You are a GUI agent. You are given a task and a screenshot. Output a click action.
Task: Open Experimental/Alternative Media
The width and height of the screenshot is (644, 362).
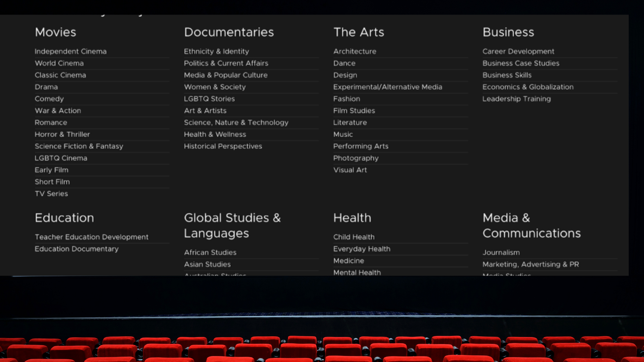coord(388,87)
